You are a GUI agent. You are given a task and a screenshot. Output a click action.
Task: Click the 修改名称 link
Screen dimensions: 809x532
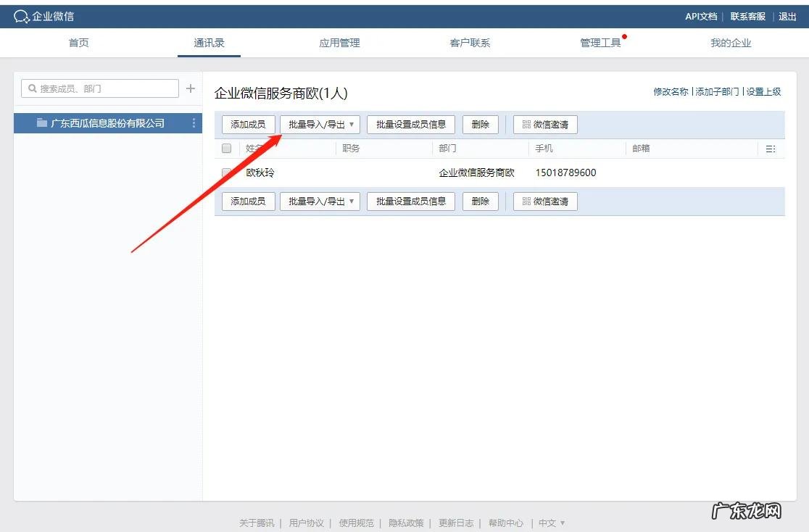671,93
